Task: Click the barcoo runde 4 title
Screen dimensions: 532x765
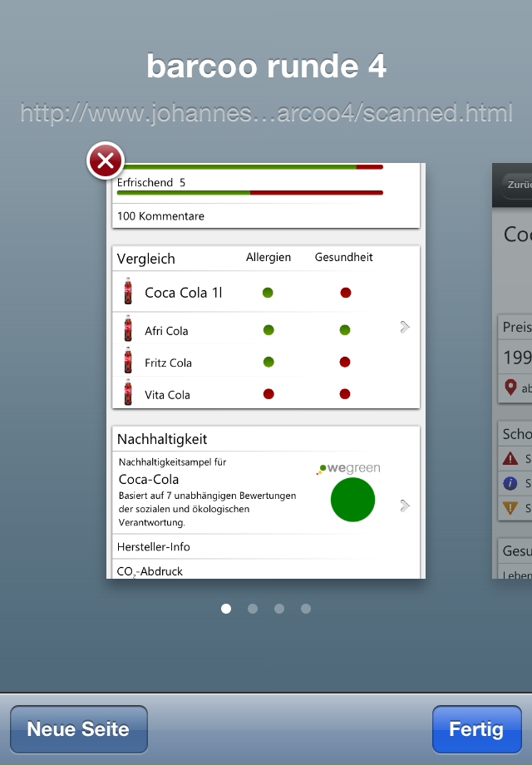Action: (x=266, y=67)
